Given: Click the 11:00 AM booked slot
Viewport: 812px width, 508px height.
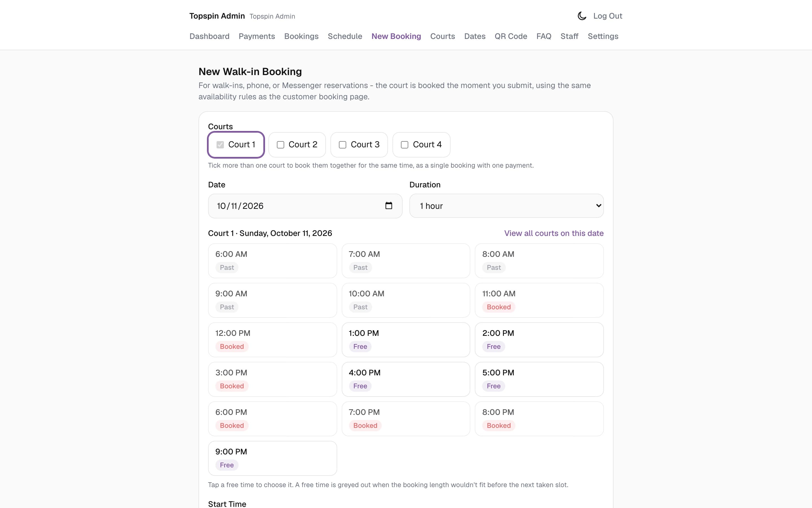Looking at the screenshot, I should click(x=539, y=300).
